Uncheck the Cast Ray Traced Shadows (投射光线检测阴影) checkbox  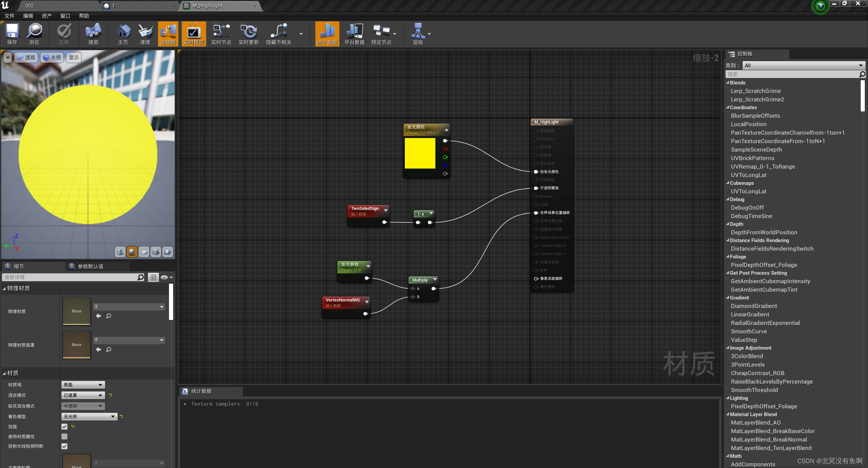click(x=64, y=446)
